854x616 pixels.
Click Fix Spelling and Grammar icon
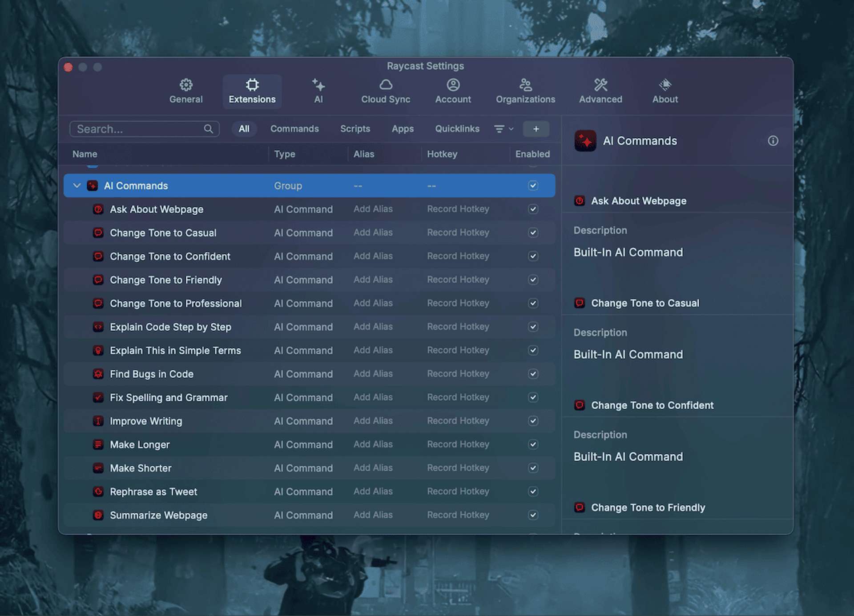tap(98, 397)
